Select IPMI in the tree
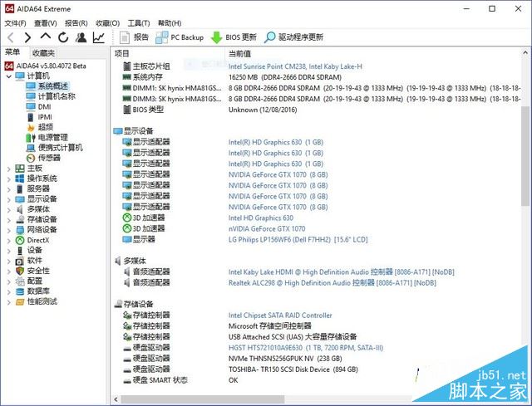This screenshot has width=532, height=406. pos(44,117)
